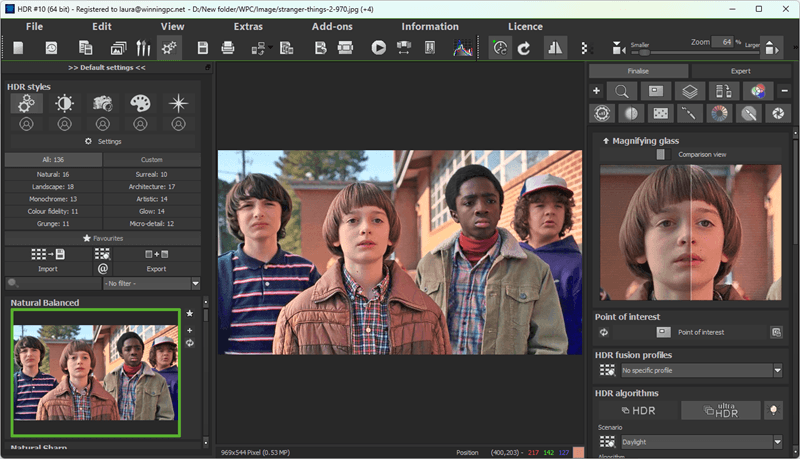
Task: Click the preset search input field
Action: [x=54, y=283]
